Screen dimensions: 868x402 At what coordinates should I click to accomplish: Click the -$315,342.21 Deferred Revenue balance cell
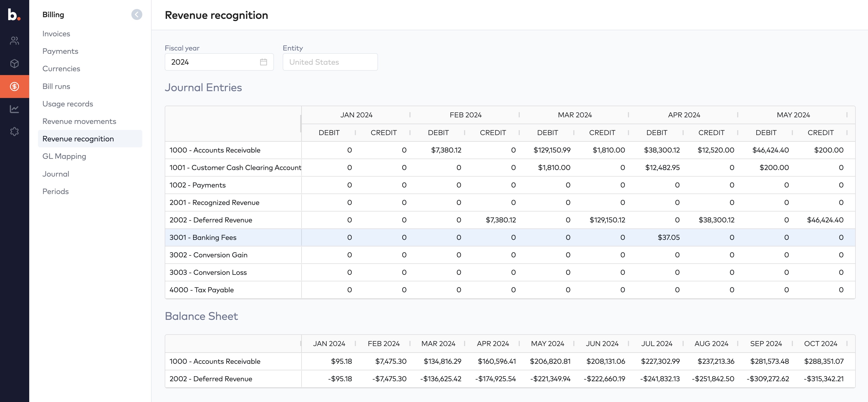[x=823, y=379]
